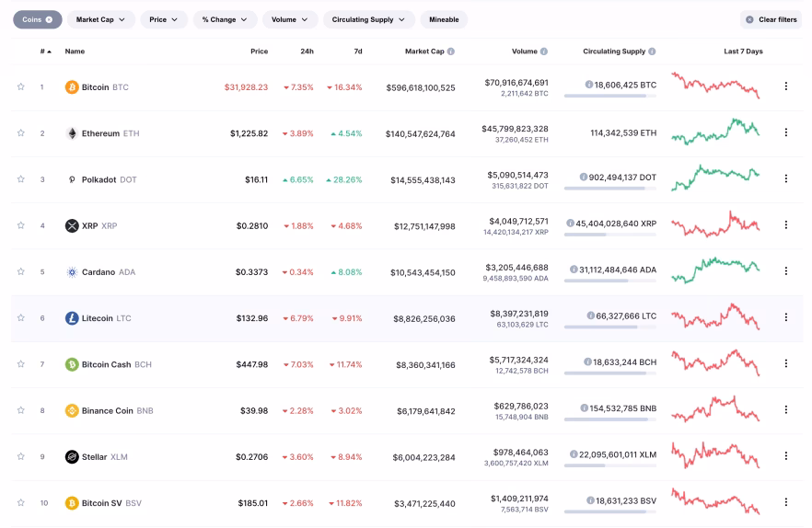Screen dimensions: 812x528
Task: Open the Bitcoin Cash coin link
Action: point(106,364)
